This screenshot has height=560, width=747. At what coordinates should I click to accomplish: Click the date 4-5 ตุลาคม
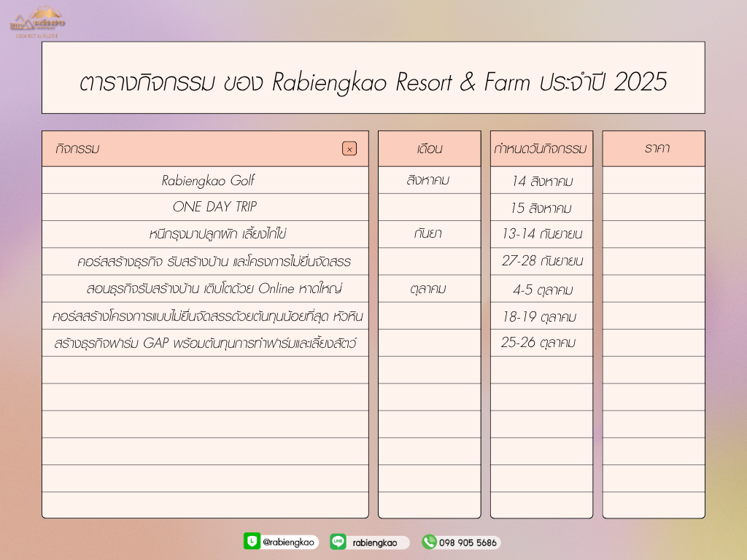coord(542,289)
